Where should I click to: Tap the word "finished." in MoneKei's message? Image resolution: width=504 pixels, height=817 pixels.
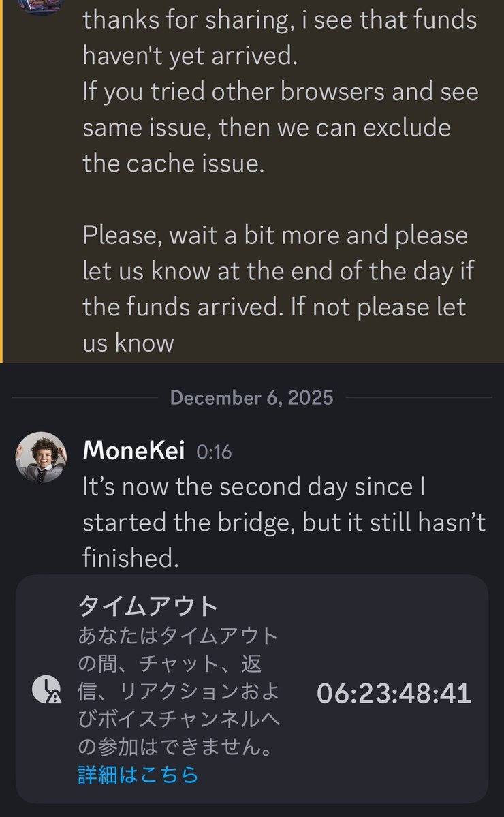(x=130, y=558)
